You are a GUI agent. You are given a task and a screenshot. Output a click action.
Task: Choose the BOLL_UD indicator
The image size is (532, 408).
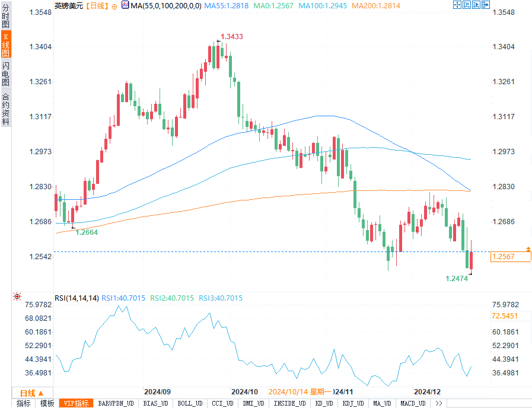point(190,403)
